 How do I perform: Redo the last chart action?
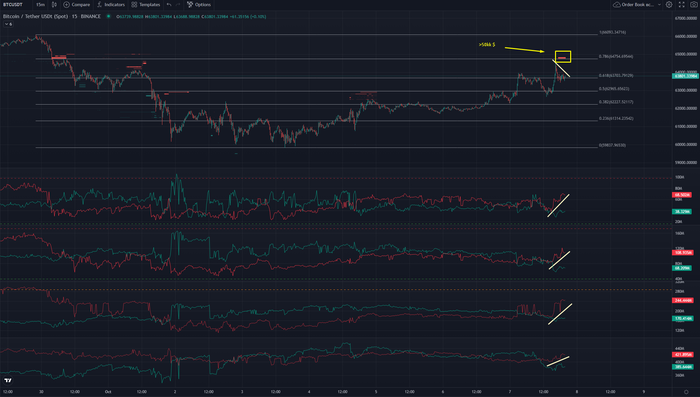178,4
